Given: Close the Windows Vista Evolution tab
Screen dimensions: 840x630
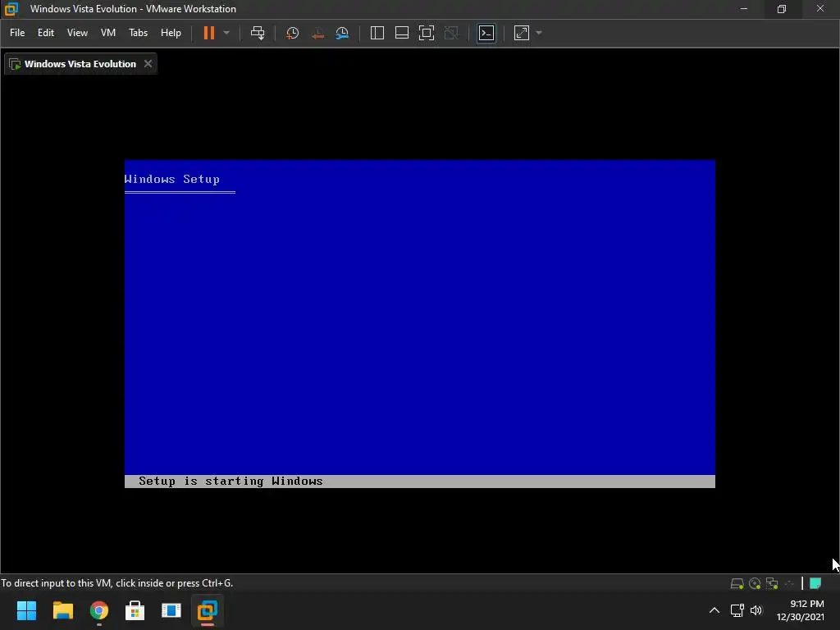Looking at the screenshot, I should (x=148, y=64).
